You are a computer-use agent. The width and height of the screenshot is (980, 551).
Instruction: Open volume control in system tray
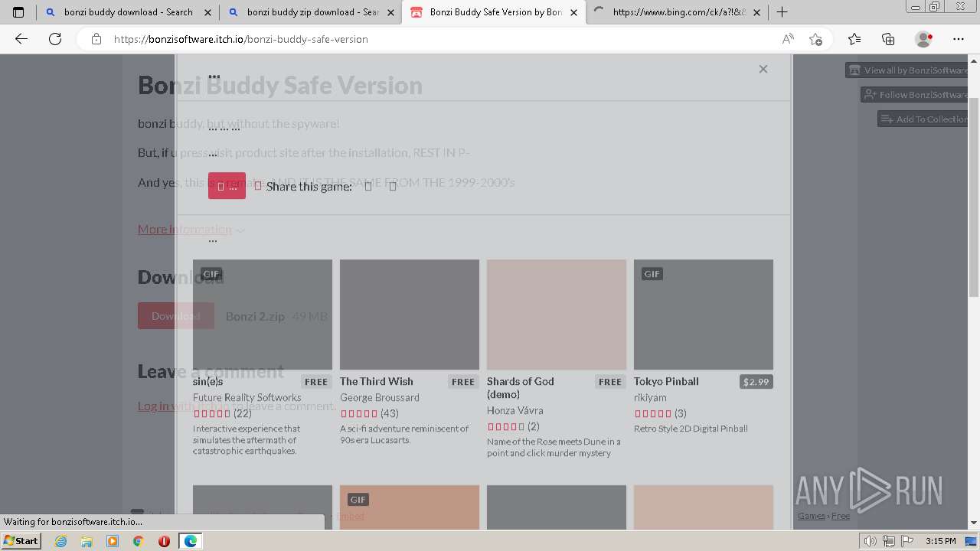click(871, 541)
